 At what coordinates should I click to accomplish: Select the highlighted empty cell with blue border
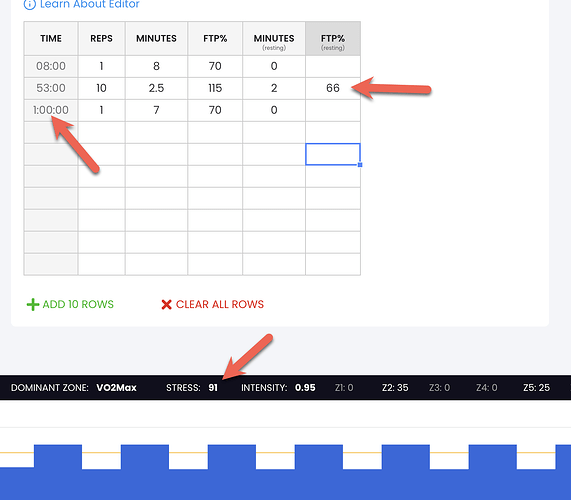tap(333, 154)
